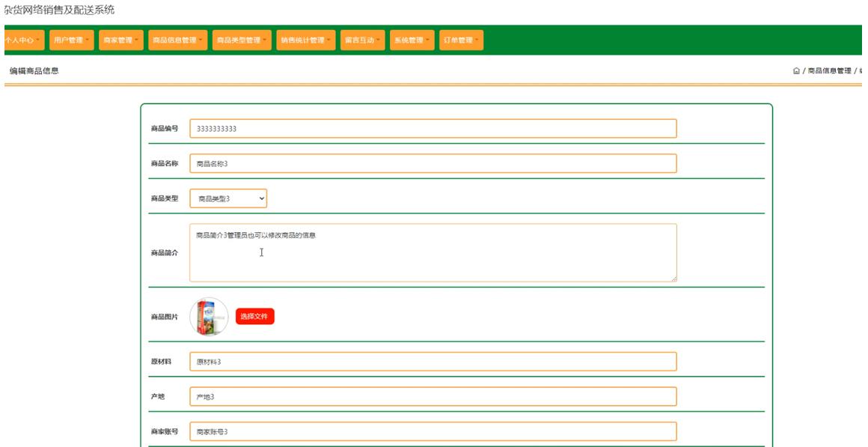The height and width of the screenshot is (447, 868).
Task: Open the 商品信息管理 navigation menu
Action: click(x=177, y=40)
